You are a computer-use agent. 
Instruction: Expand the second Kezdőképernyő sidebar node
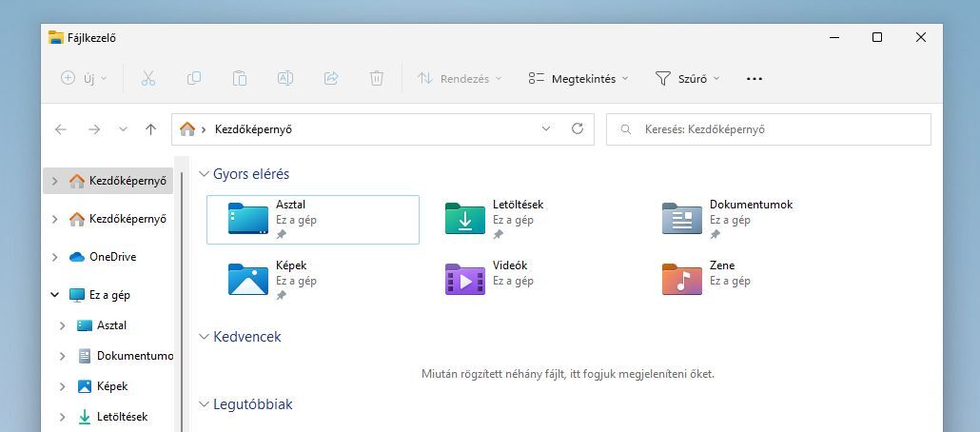tap(55, 219)
